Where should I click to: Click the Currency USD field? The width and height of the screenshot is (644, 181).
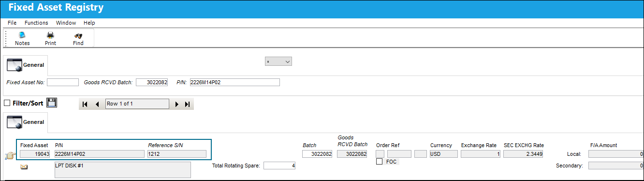444,154
